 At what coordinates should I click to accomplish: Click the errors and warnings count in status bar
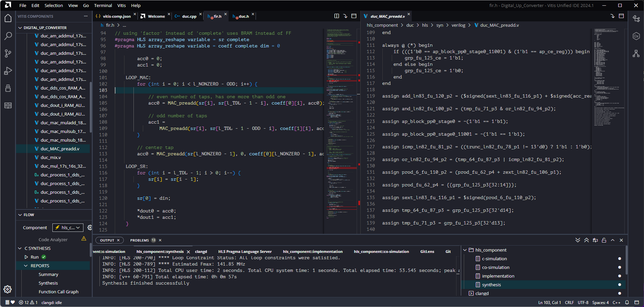click(x=28, y=302)
